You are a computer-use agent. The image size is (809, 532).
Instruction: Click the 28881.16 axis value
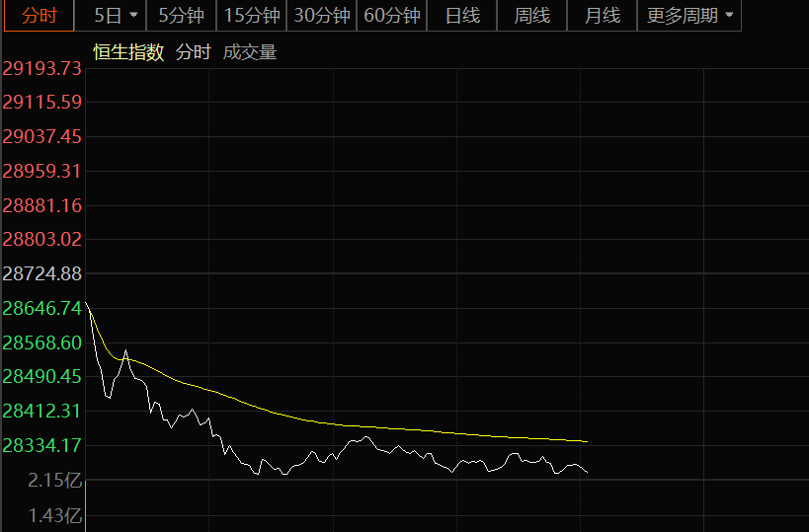41,205
